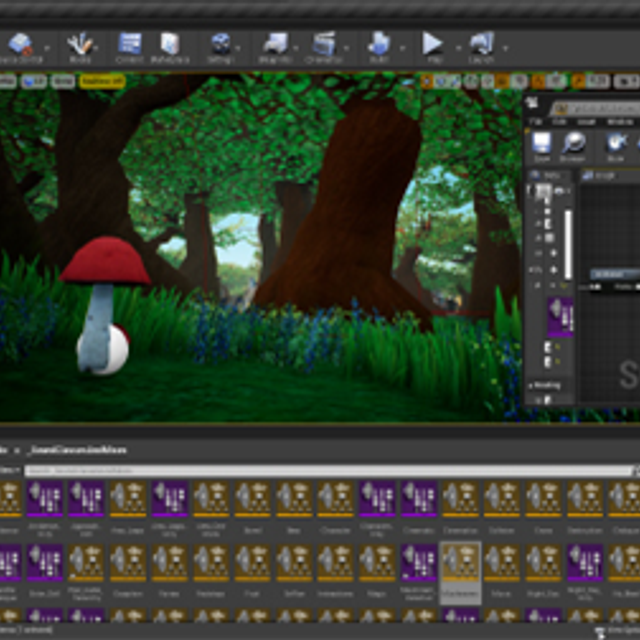Click the Modes toolbar icon

pos(80,45)
